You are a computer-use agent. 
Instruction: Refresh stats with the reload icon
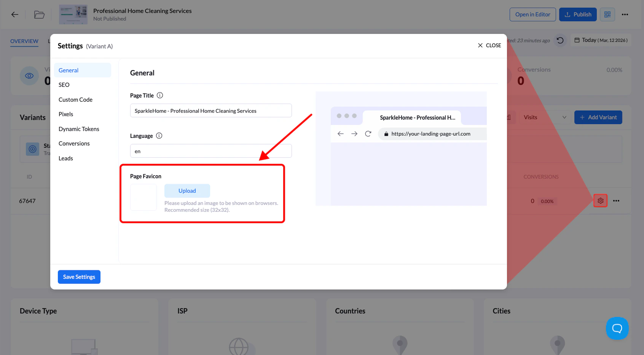tap(560, 40)
